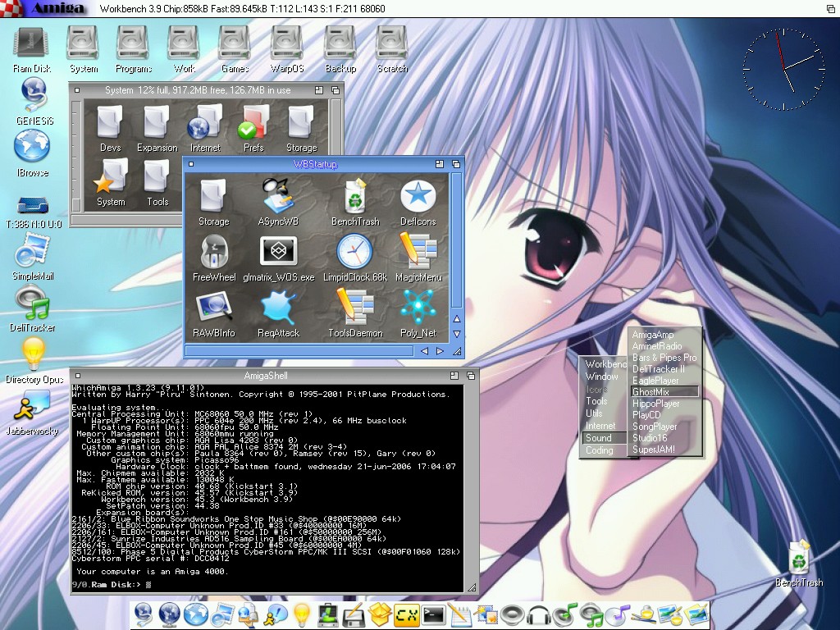Open the WarpOS drive icon
This screenshot has width=840, height=630.
point(287,50)
